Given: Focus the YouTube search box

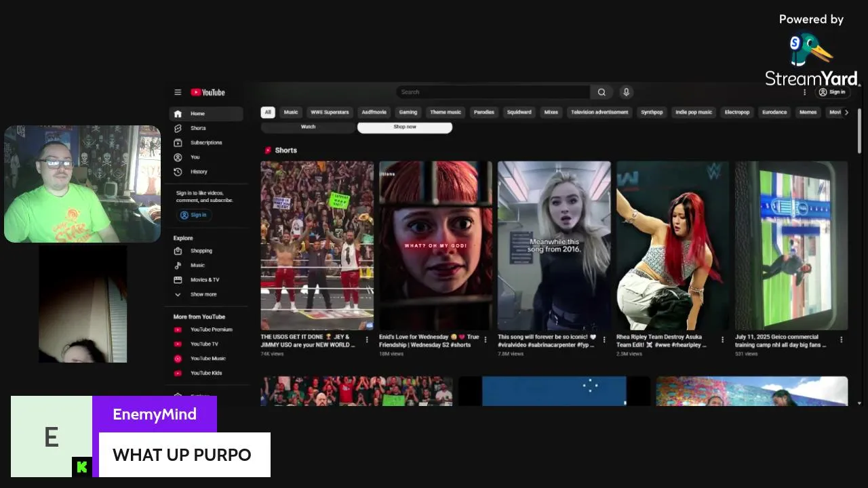Looking at the screenshot, I should click(493, 92).
